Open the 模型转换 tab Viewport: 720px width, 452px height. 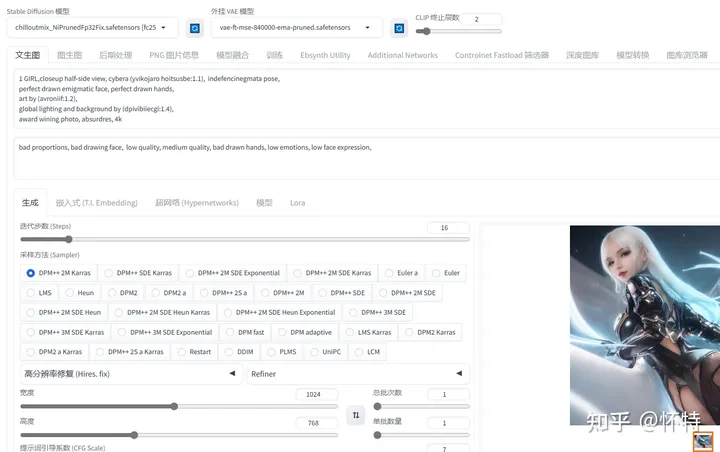[x=633, y=55]
